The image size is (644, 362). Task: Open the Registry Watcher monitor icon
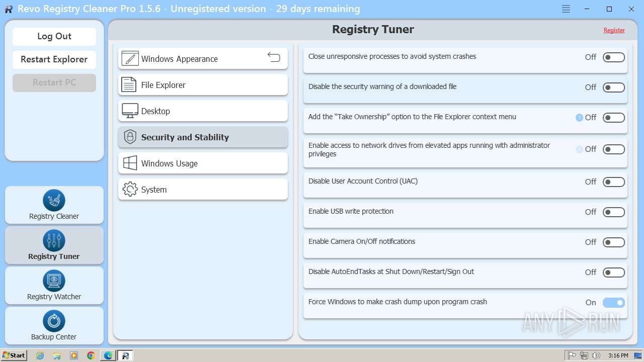click(x=54, y=281)
